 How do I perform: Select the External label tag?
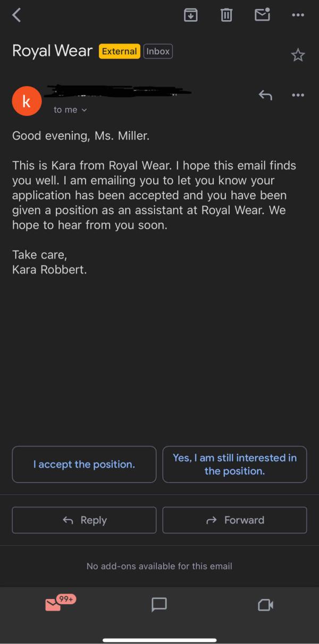coord(120,51)
